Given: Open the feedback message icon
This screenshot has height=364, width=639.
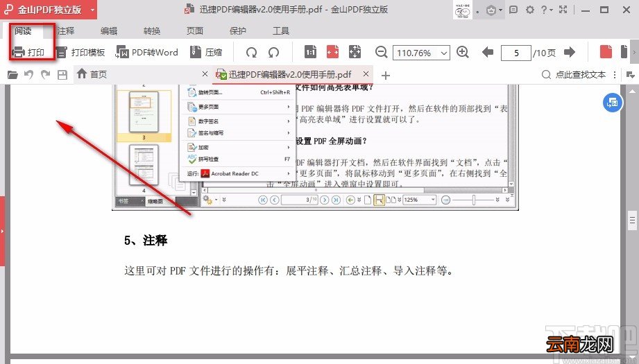Looking at the screenshot, I should [513, 10].
